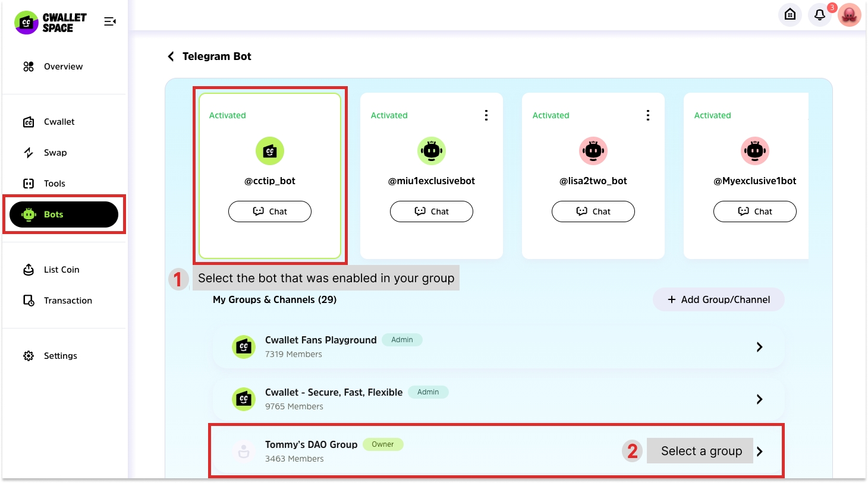Open Overview in sidebar
The height and width of the screenshot is (483, 868).
tap(63, 67)
